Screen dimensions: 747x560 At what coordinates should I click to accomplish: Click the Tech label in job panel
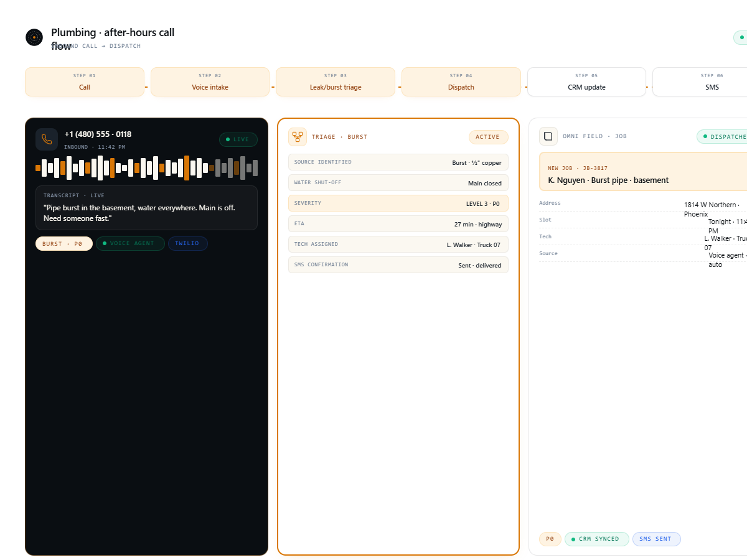(x=545, y=236)
